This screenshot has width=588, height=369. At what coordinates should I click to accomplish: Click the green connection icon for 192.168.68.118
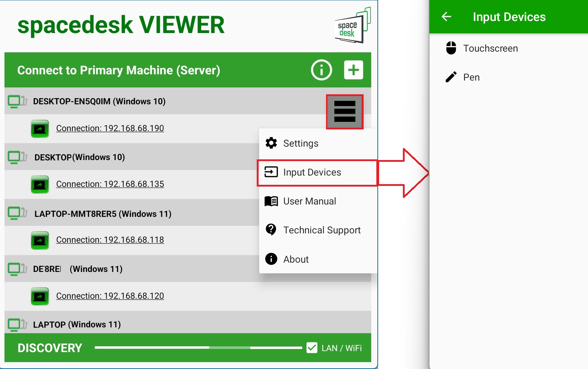(x=40, y=240)
